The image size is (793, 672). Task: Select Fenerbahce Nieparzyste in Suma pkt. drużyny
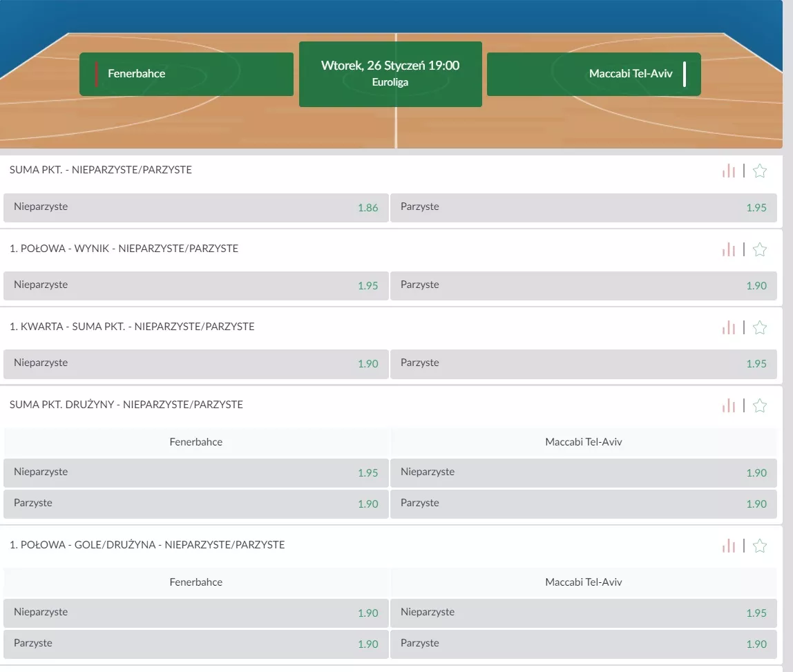coord(196,472)
